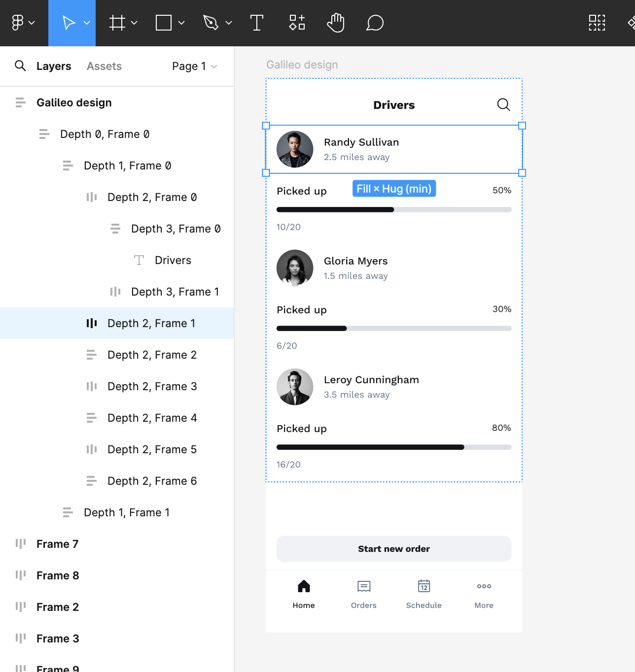Select the Galileo design layer

(x=117, y=102)
